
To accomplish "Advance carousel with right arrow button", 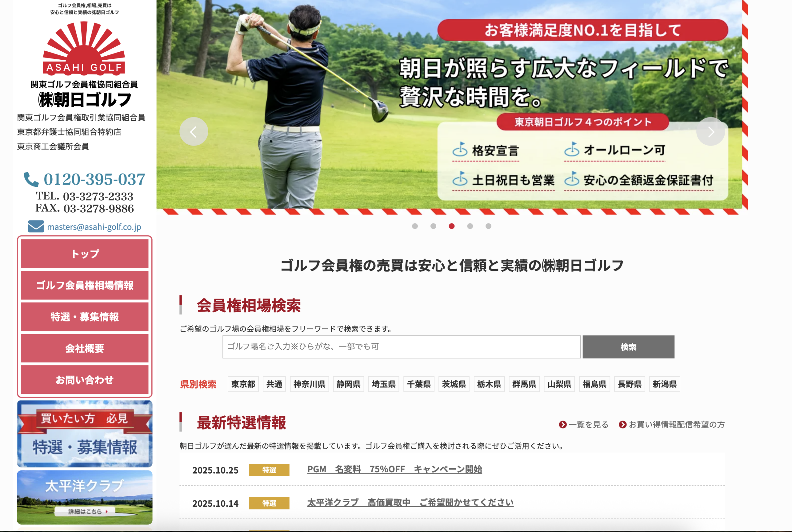I will [710, 132].
